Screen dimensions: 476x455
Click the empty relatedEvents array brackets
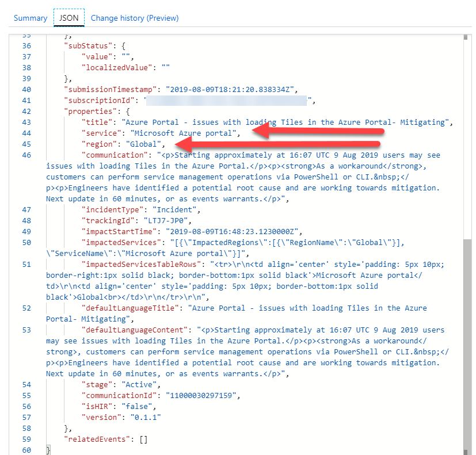point(143,439)
